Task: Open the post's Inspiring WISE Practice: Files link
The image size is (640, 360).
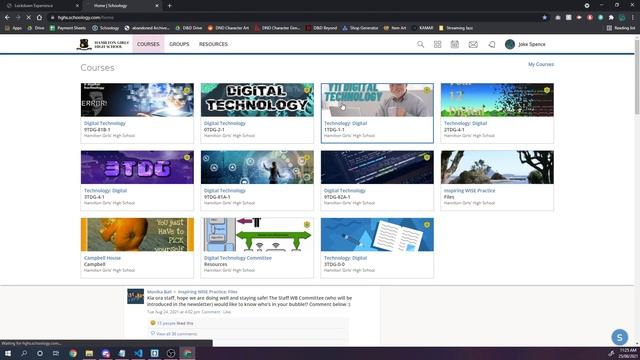Action: [207, 292]
